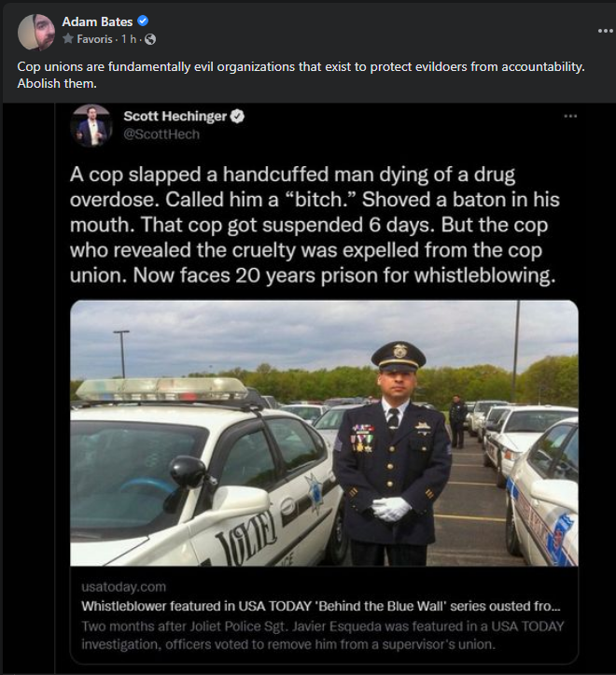Open the post options three-dot menu

click(x=605, y=31)
